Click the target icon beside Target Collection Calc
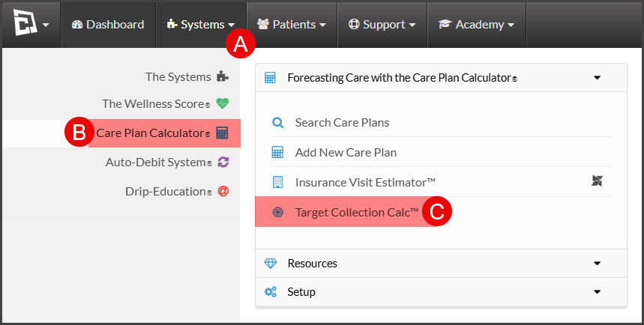The height and width of the screenshot is (325, 644). [x=278, y=212]
